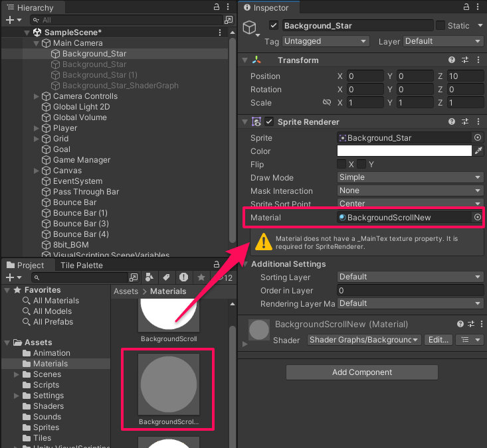Open BackgroundScrollNew material preset selector
This screenshot has width=487, height=448.
pyautogui.click(x=471, y=324)
